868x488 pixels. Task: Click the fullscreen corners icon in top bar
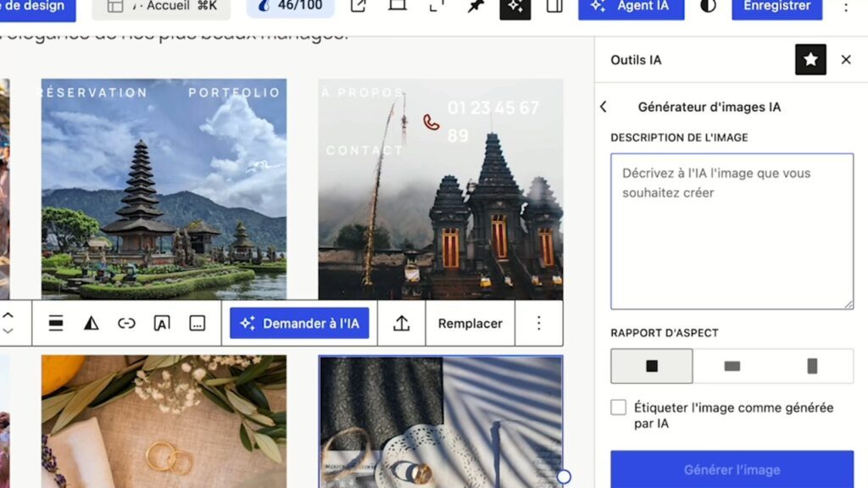tap(437, 6)
